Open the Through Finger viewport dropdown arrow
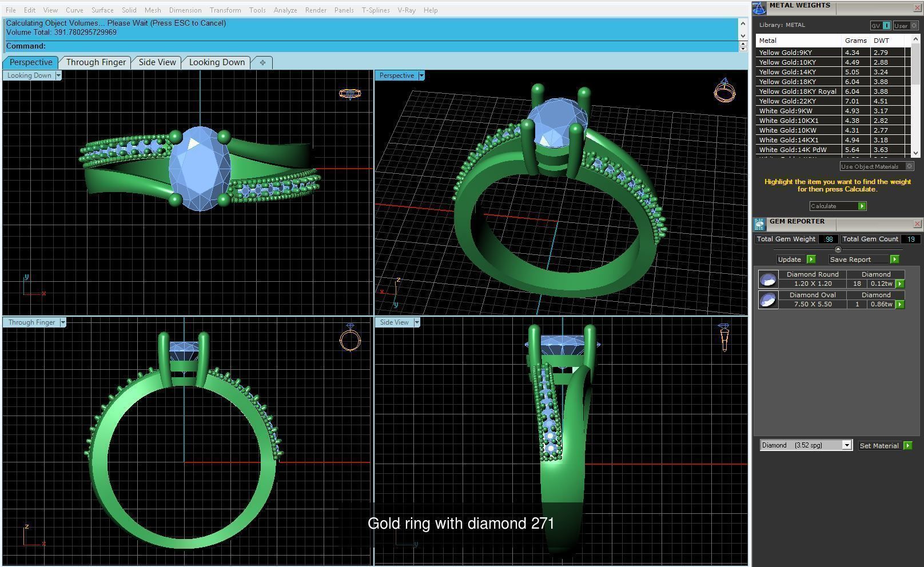Viewport: 924px width, 567px height. point(63,322)
